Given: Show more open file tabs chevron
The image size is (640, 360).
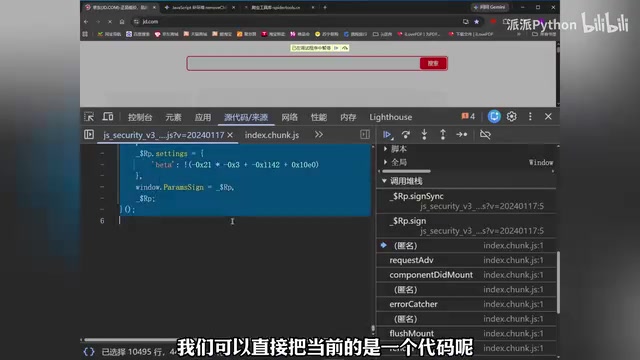Looking at the screenshot, I should 319,134.
